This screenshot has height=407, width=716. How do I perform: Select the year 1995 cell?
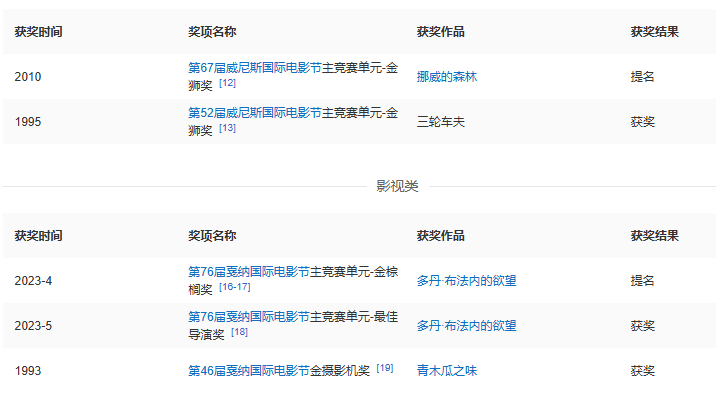point(28,122)
